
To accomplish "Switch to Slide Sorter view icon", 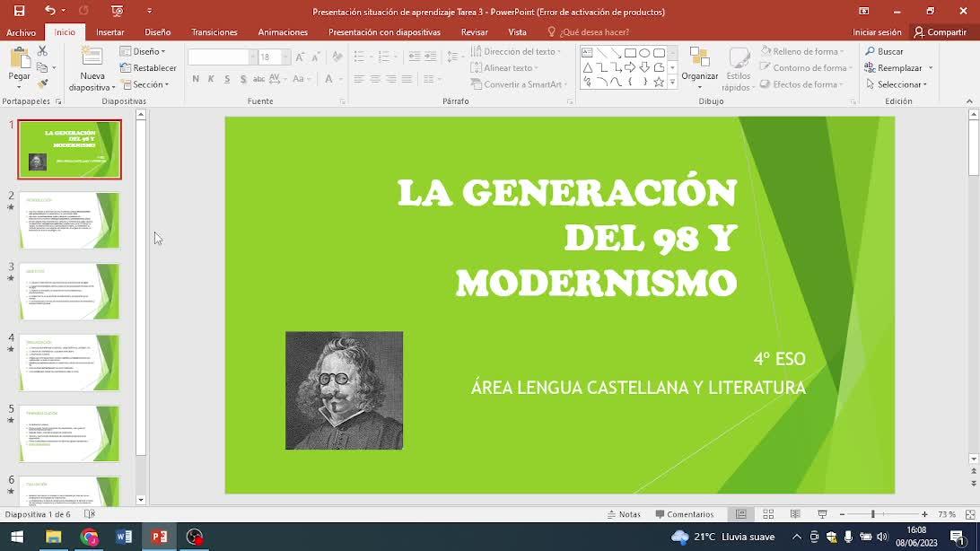I will click(x=768, y=514).
